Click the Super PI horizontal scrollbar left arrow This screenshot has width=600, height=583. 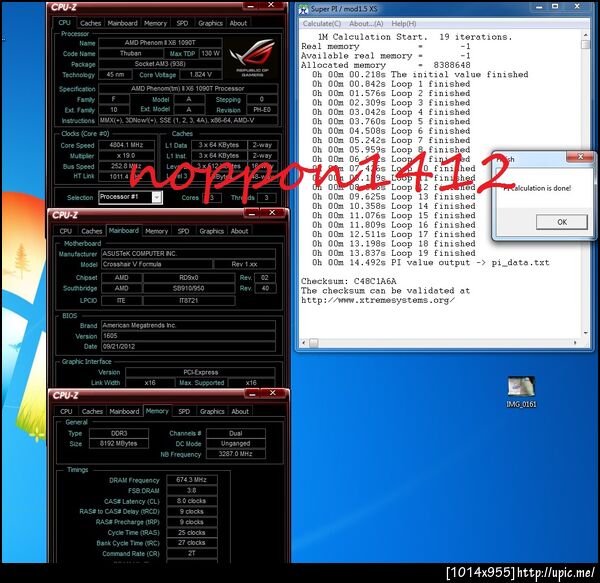(303, 343)
